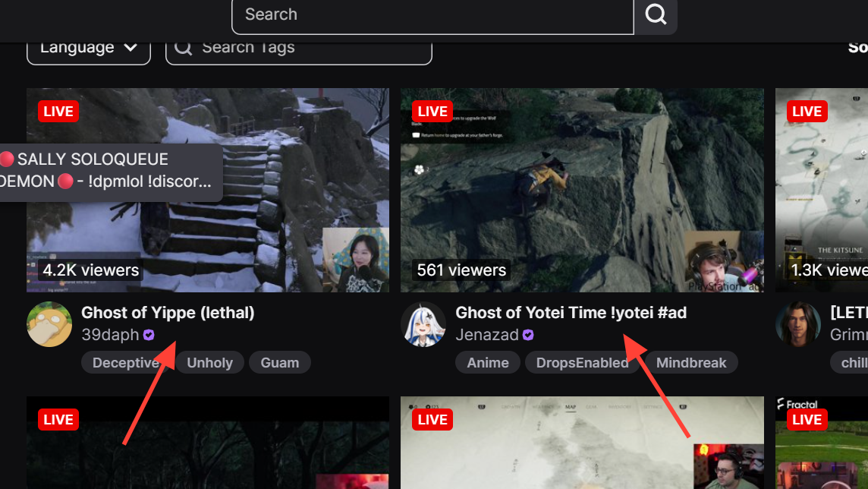Click the magnifying glass search button
This screenshot has height=489, width=868.
656,15
